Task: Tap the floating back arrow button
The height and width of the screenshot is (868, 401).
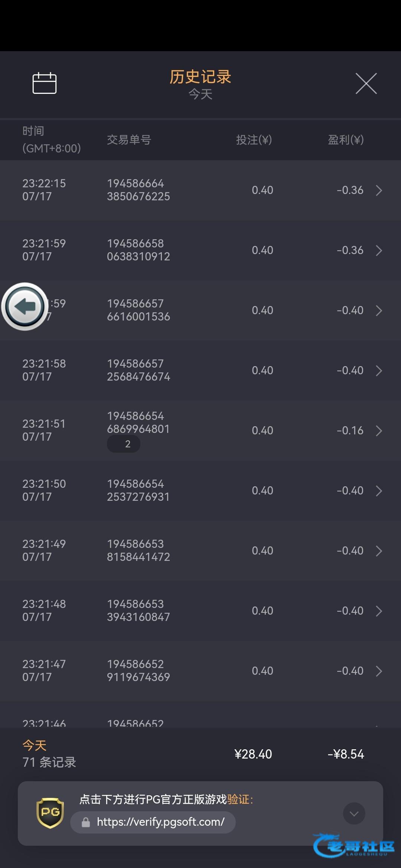Action: pos(25,306)
